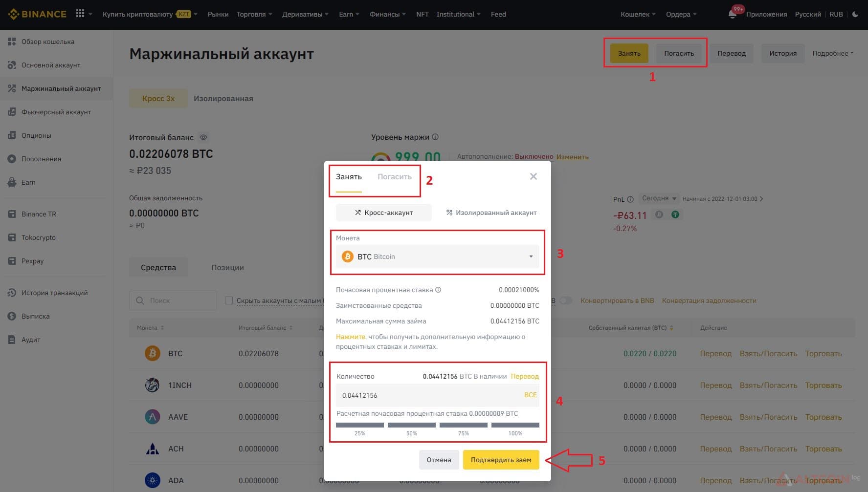The height and width of the screenshot is (492, 868).
Task: Switch to the Погасить tab in dialog
Action: coord(395,177)
